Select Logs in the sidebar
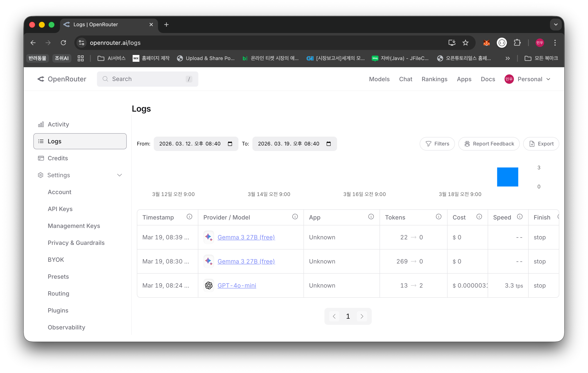Image resolution: width=588 pixels, height=373 pixels. (80, 141)
